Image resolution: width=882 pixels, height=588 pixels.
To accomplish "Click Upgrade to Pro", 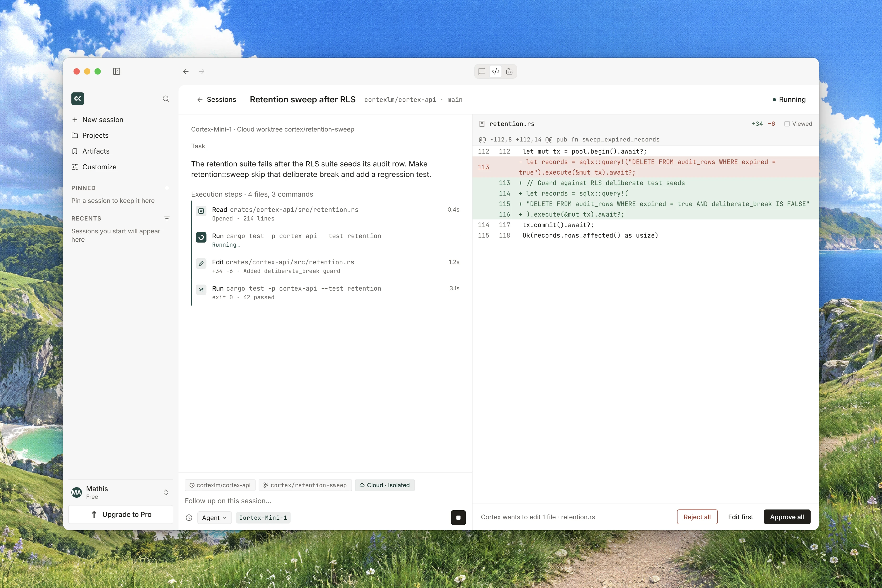I will [121, 514].
